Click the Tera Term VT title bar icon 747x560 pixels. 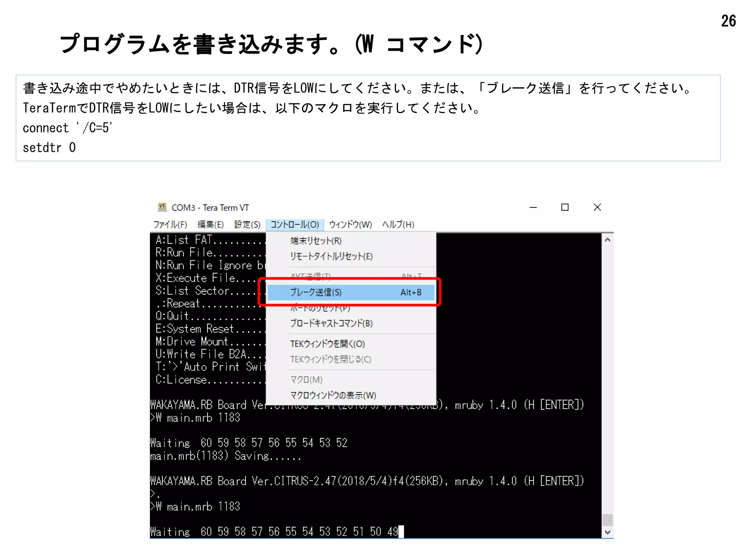click(x=162, y=207)
